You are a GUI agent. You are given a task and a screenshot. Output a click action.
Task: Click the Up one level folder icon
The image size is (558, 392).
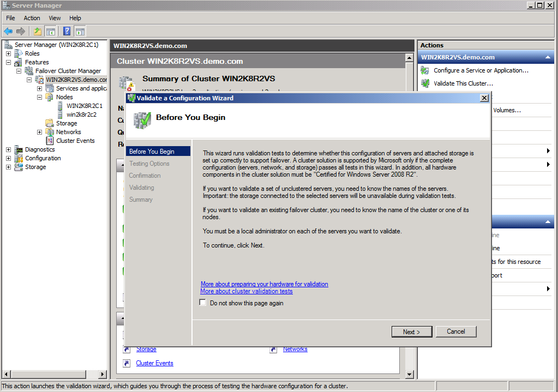pos(38,31)
